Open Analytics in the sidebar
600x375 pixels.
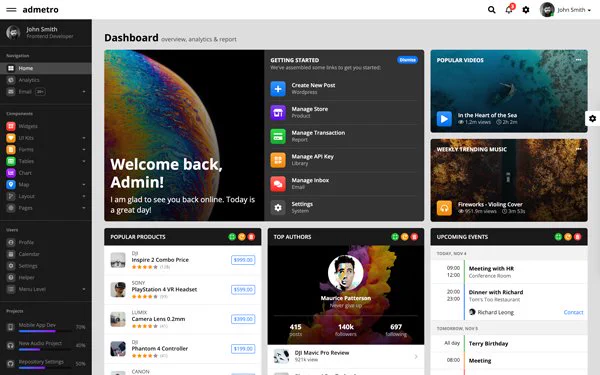[46, 80]
